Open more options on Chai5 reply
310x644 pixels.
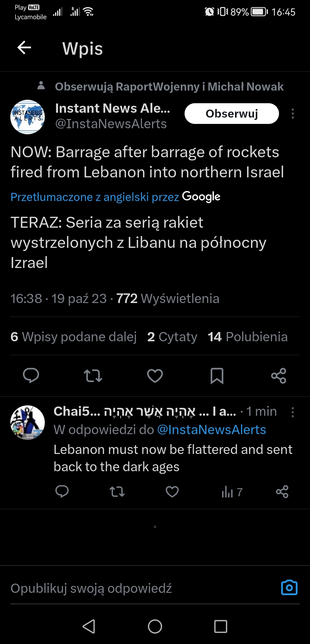292,412
